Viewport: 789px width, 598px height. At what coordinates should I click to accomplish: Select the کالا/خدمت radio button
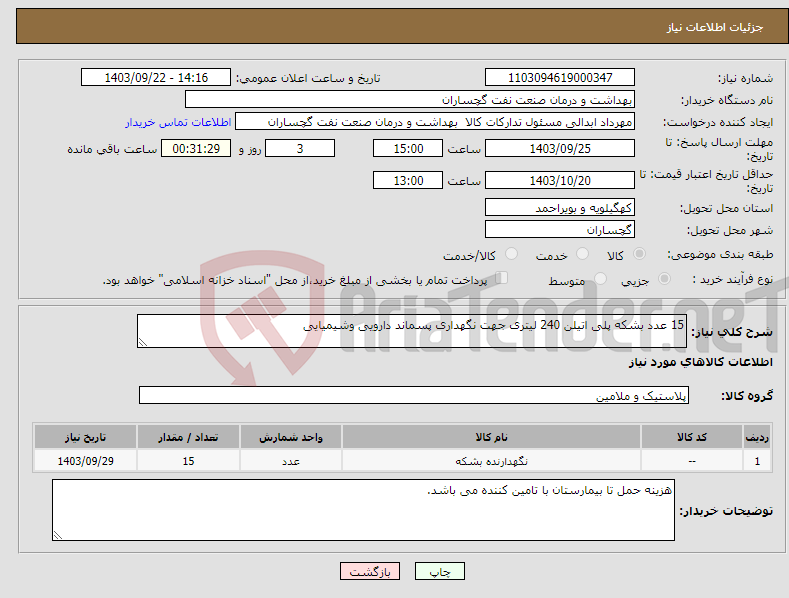tap(511, 254)
